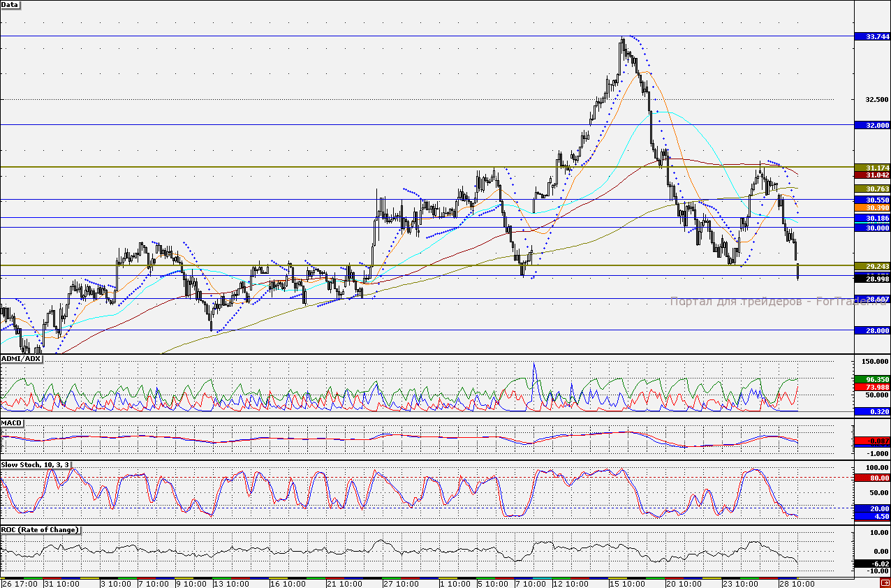Select the ROC (Rate of Change) label
891x588 pixels.
(x=40, y=529)
